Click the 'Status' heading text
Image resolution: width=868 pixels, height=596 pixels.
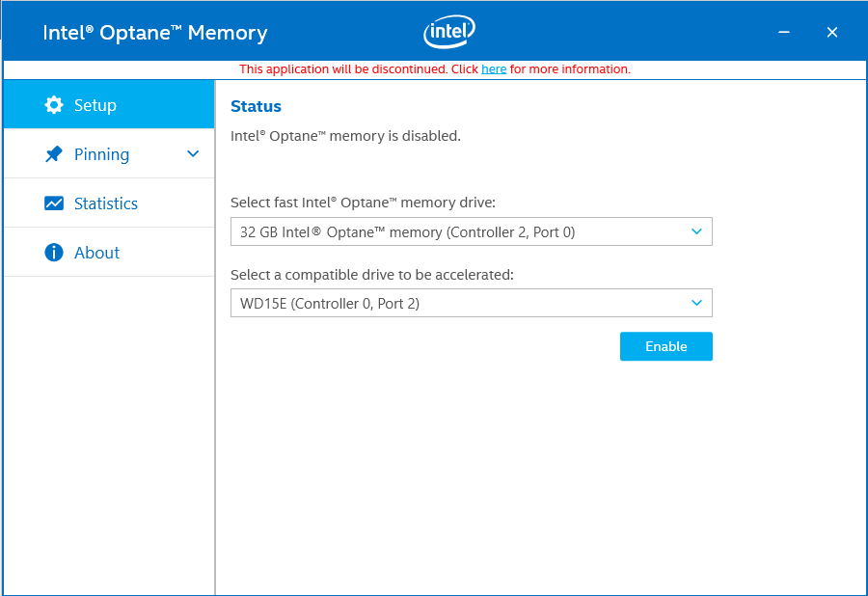pyautogui.click(x=256, y=106)
